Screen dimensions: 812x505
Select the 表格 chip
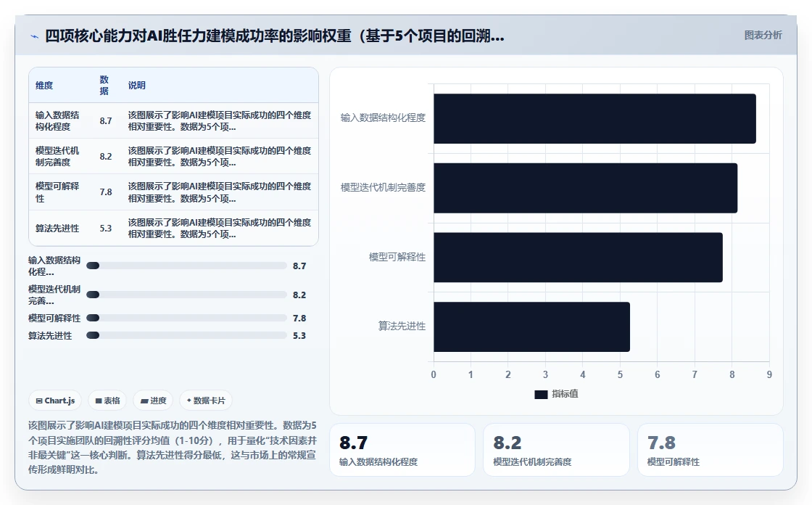pyautogui.click(x=108, y=401)
